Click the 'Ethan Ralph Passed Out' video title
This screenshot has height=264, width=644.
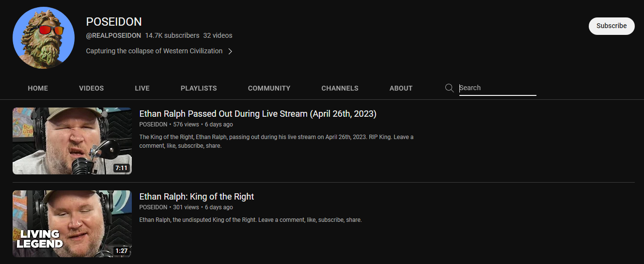258,114
